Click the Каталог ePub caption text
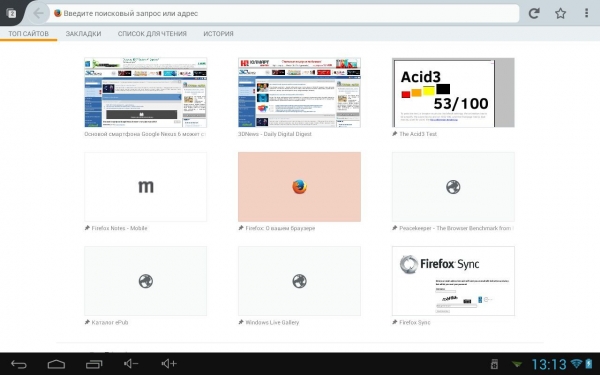 click(x=110, y=322)
